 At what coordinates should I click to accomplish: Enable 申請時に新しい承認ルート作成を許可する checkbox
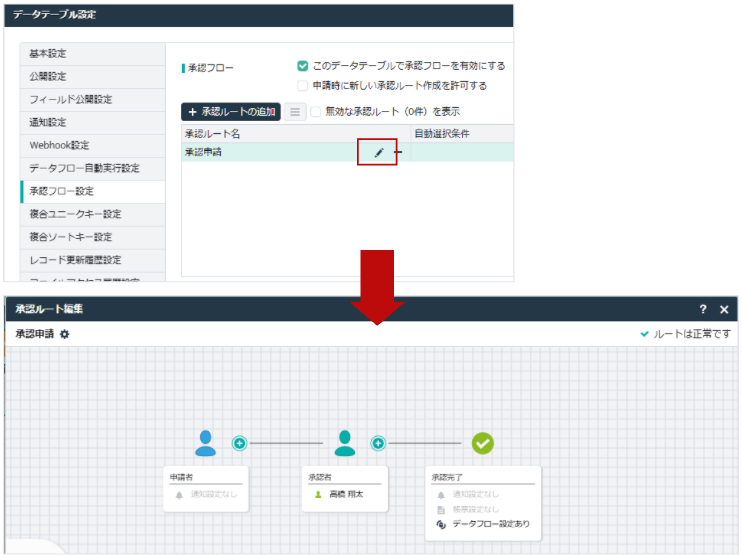click(303, 85)
